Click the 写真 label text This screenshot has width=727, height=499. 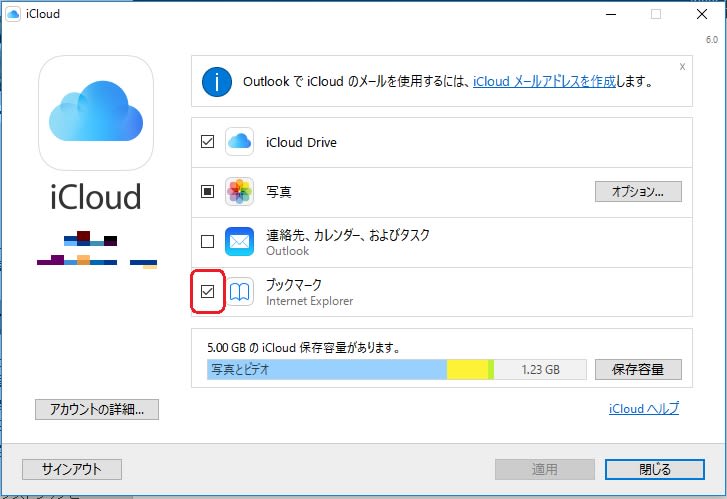tap(279, 192)
